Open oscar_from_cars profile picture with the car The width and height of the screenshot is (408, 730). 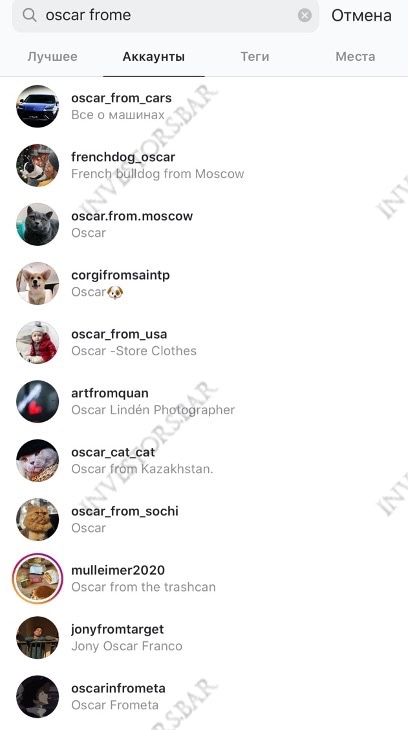click(38, 106)
